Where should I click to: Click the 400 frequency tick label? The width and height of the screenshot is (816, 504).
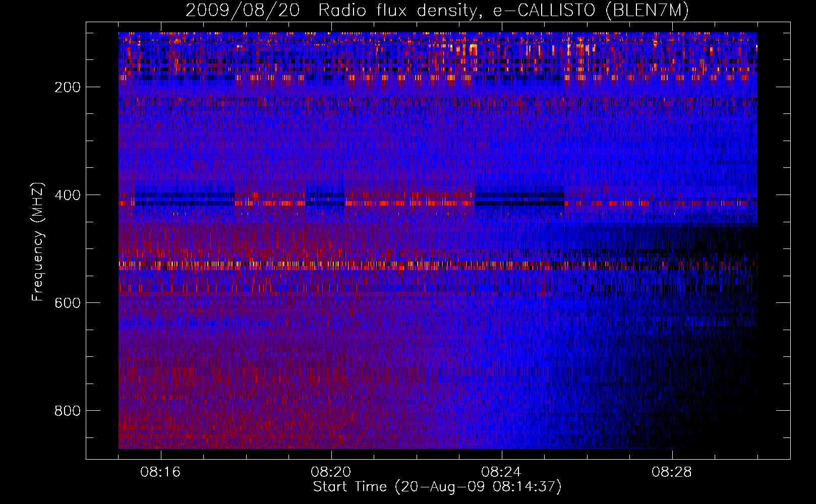coord(68,195)
